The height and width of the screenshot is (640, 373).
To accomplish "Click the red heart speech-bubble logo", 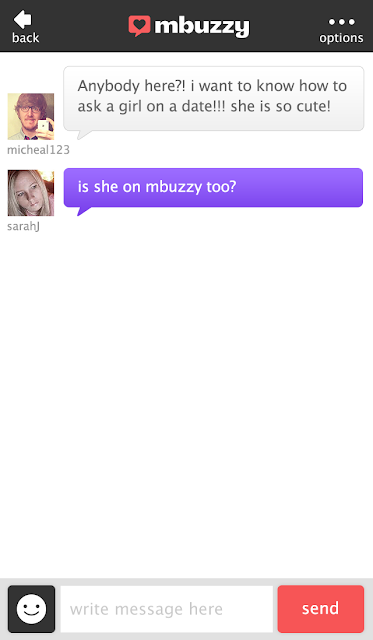I will tap(140, 26).
